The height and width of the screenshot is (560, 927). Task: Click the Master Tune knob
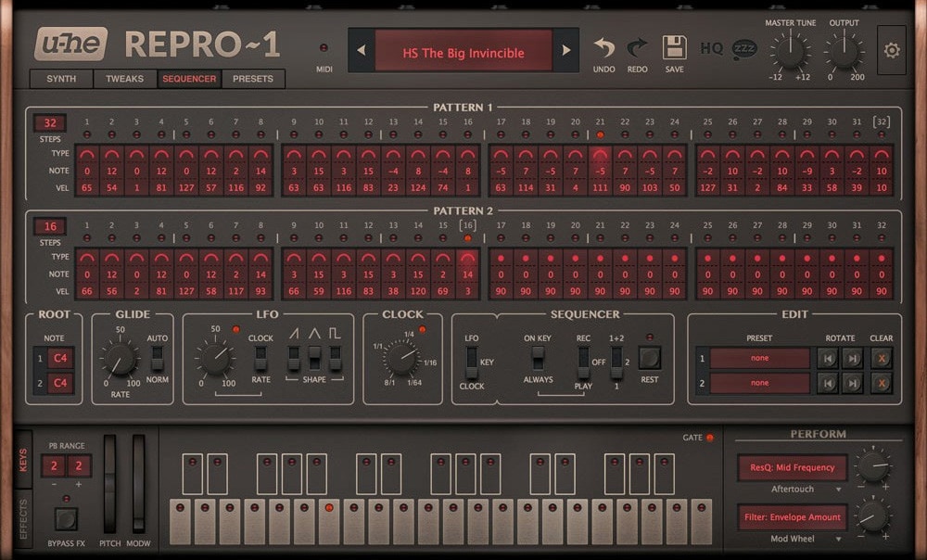pos(790,51)
